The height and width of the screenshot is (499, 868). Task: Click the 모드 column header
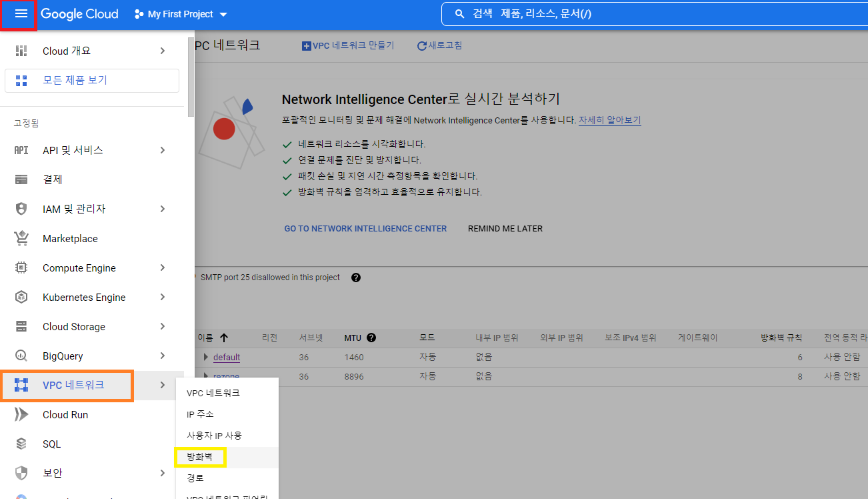427,338
